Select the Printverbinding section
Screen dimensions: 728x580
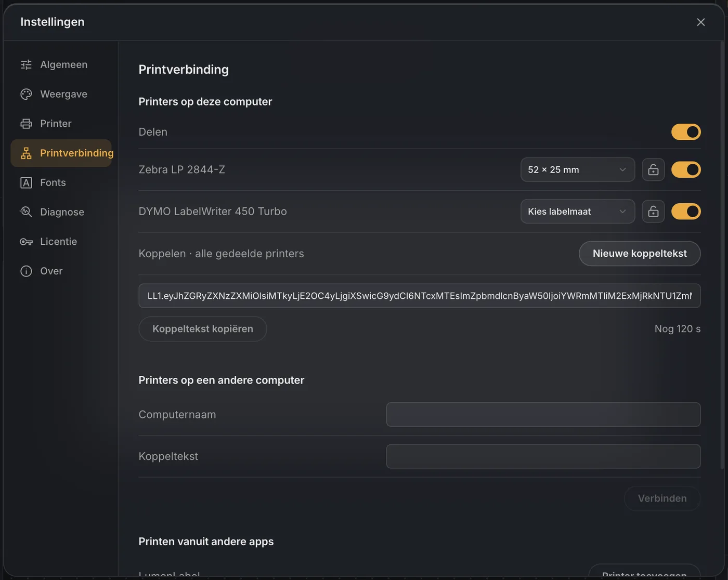coord(61,153)
